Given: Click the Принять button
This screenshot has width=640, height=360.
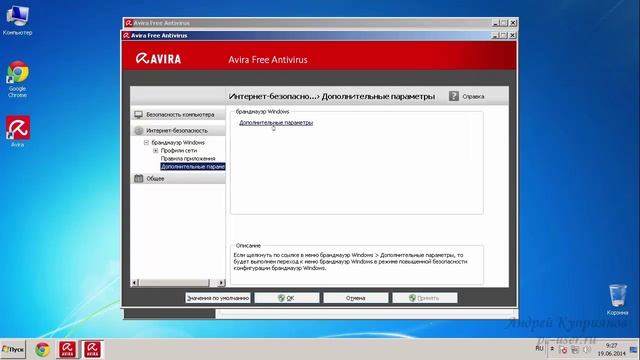Looking at the screenshot, I should pos(424,298).
